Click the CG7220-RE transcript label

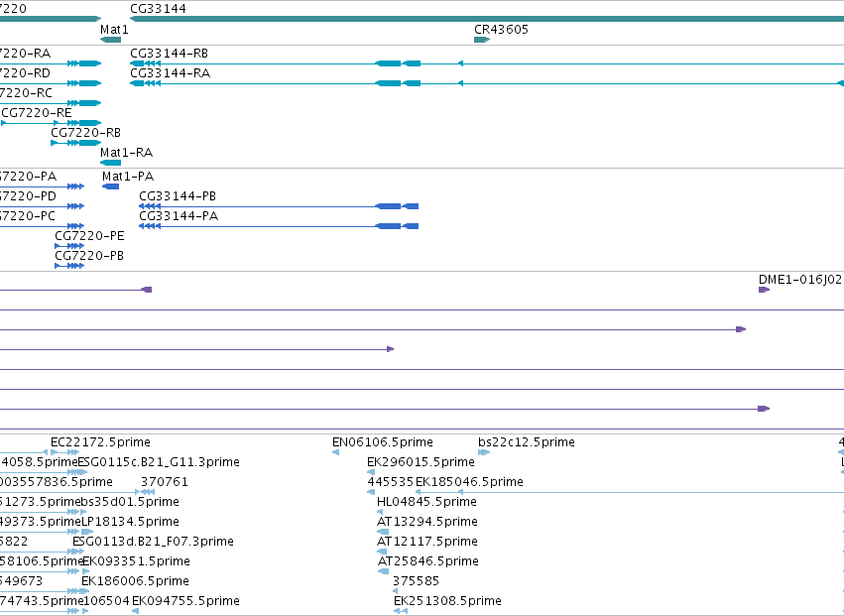[x=37, y=113]
